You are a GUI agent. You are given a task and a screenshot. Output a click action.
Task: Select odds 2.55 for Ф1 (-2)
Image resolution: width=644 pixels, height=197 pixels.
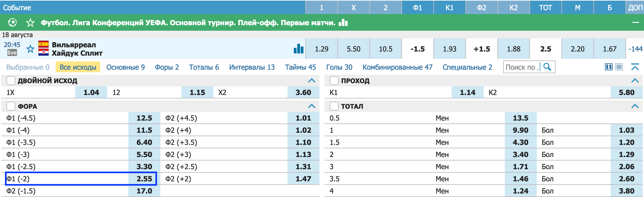coord(144,179)
